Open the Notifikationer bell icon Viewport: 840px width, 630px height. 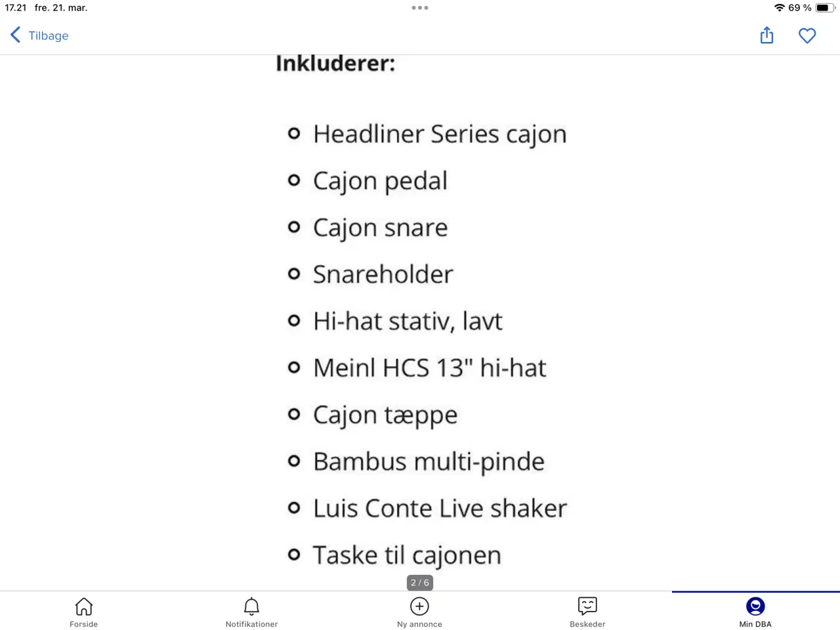251,606
